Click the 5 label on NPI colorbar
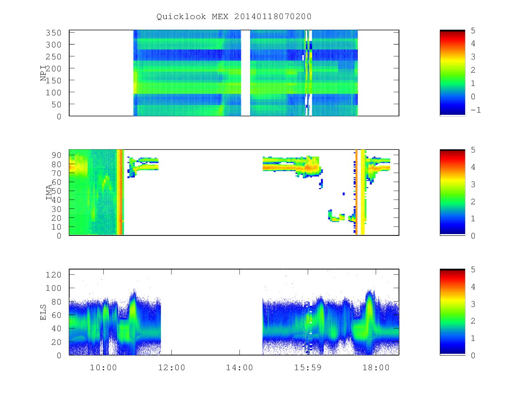Screen dimensions: 532x399 pos(472,31)
